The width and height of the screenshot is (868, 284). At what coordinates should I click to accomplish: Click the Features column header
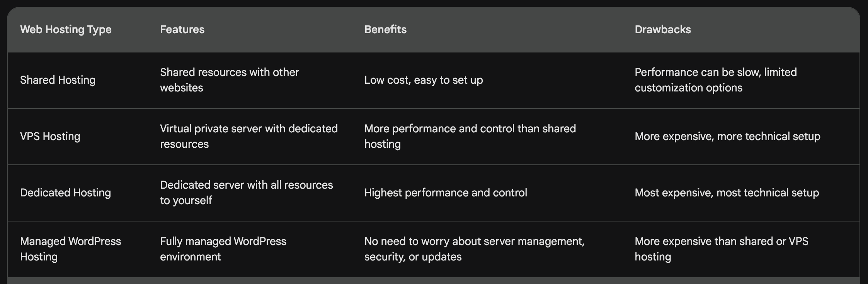pyautogui.click(x=182, y=30)
